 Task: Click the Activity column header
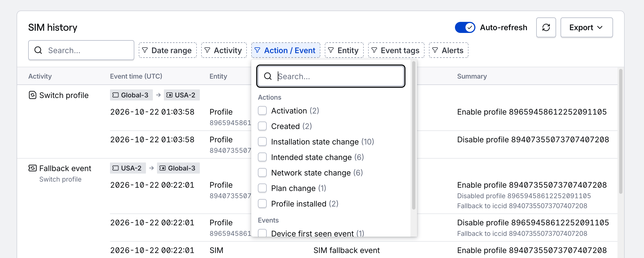(x=40, y=76)
